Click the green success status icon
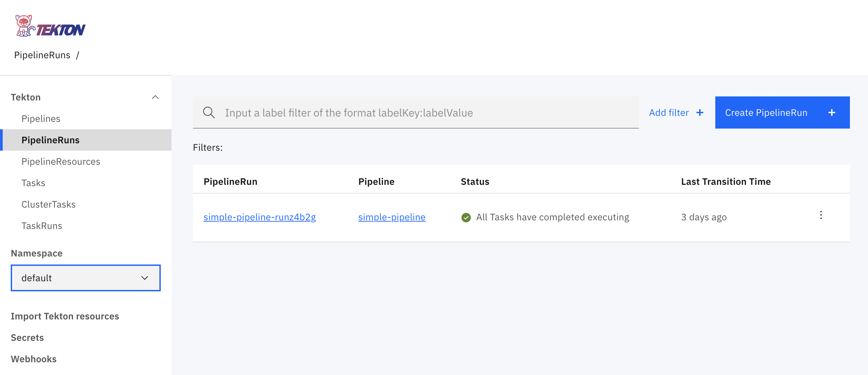The image size is (868, 375). [x=466, y=217]
